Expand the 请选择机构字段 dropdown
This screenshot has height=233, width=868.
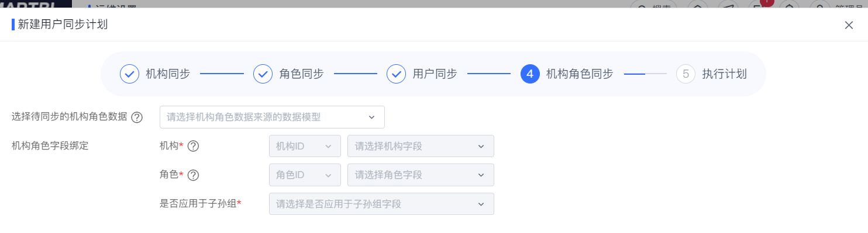point(421,146)
